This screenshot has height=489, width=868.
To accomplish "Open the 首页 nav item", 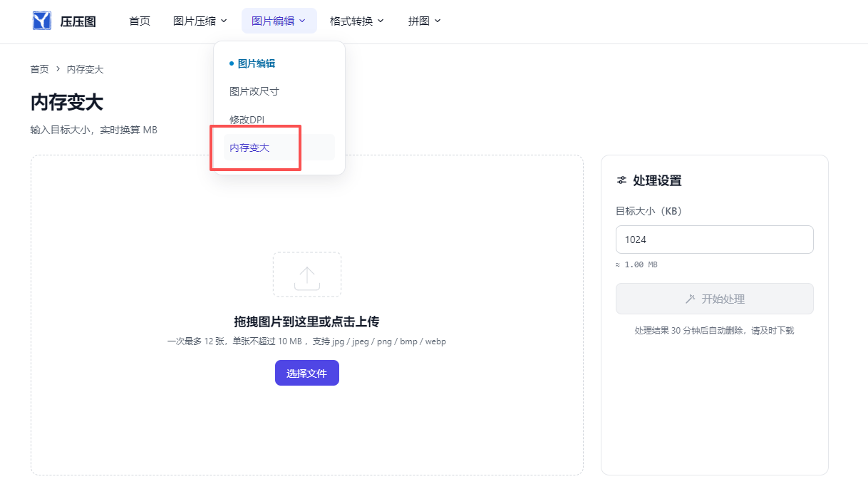I will coord(140,21).
